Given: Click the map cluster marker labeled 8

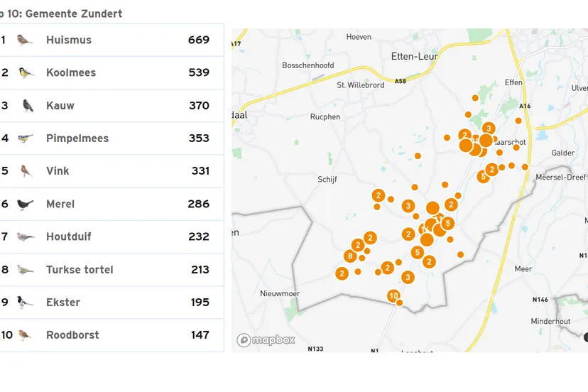Looking at the screenshot, I should click(349, 256).
